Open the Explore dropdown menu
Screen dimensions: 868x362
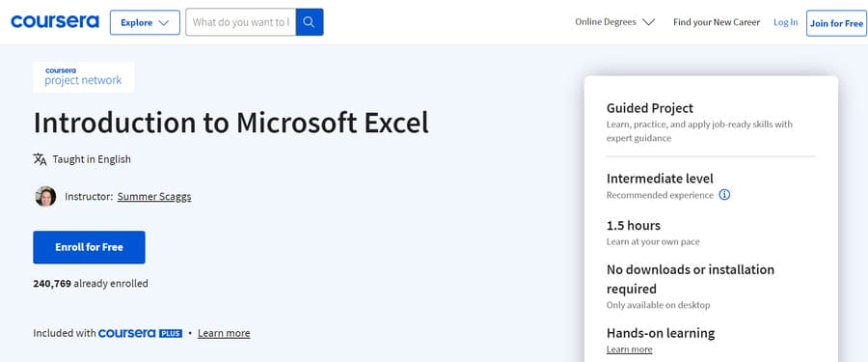click(145, 23)
